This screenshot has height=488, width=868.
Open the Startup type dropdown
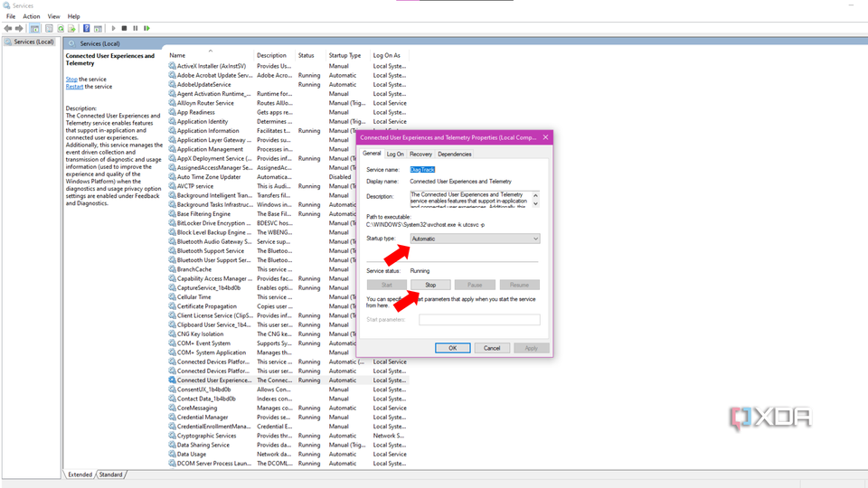(x=475, y=239)
